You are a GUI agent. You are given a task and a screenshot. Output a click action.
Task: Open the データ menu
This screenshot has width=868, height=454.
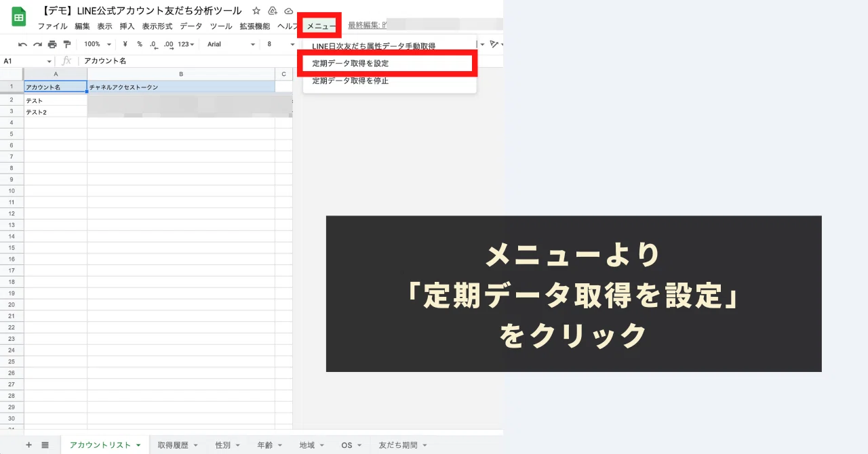point(191,26)
